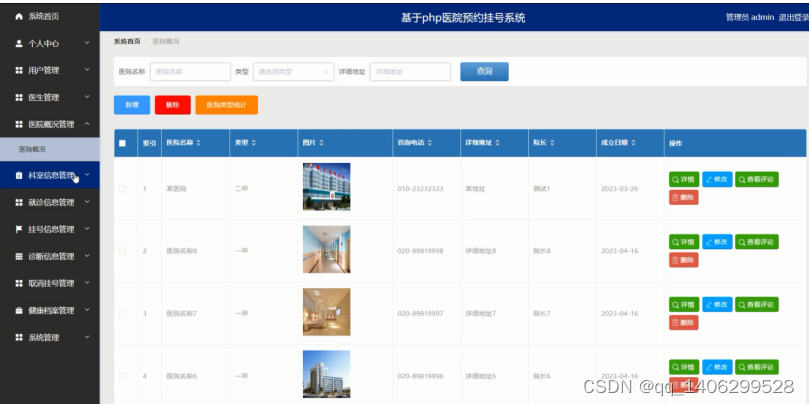The height and width of the screenshot is (406, 809).
Task: Click the person icon for 个人中心
Action: pos(19,43)
